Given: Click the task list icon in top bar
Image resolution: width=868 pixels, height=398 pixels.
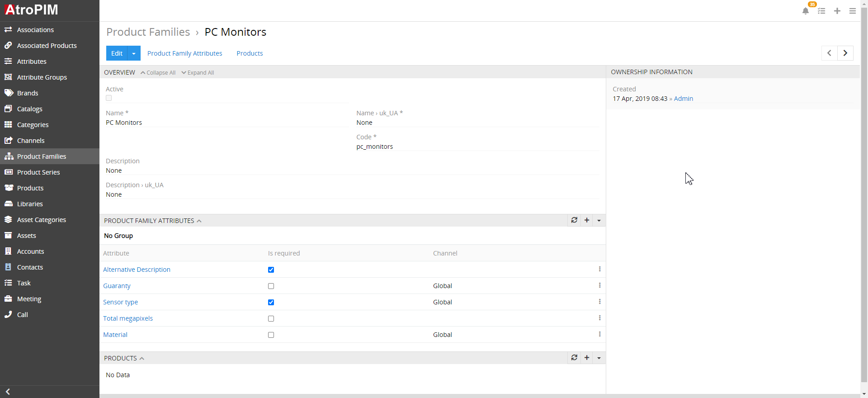Looking at the screenshot, I should [821, 11].
